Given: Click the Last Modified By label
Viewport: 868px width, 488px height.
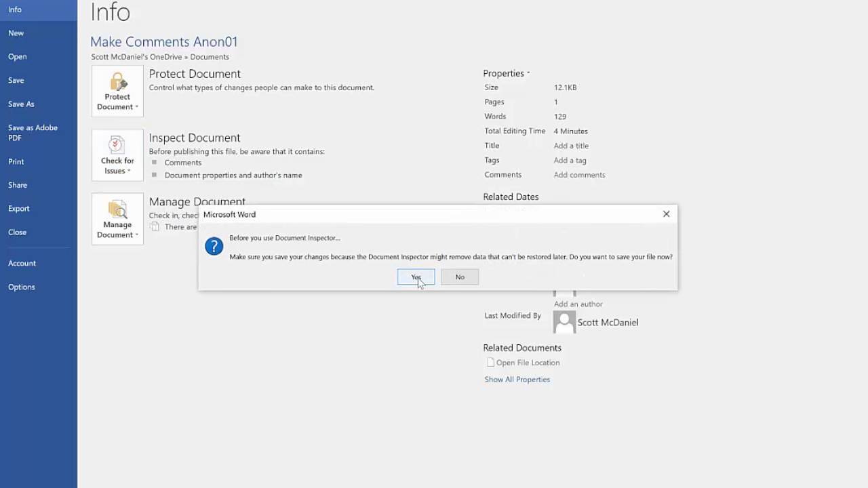Looking at the screenshot, I should pos(513,316).
